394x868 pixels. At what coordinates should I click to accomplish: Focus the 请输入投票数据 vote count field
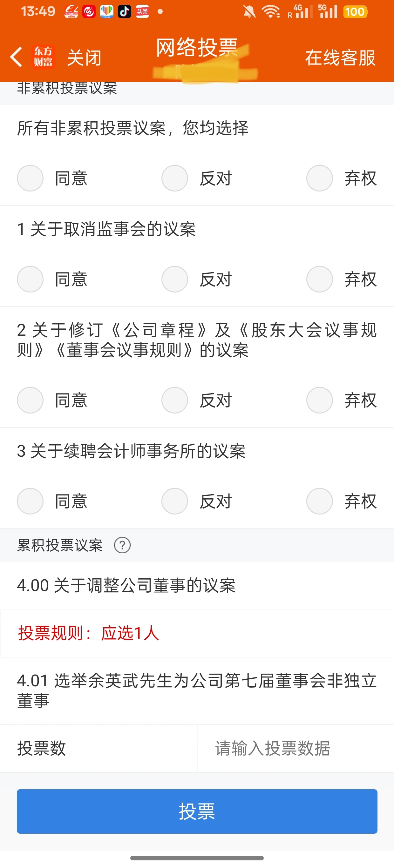point(295,748)
